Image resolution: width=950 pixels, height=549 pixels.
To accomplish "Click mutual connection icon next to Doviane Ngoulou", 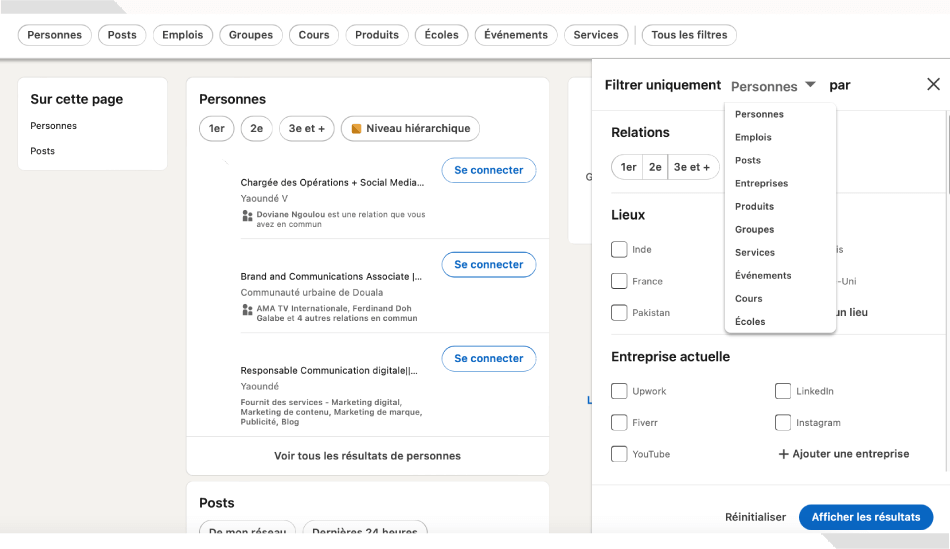I will [247, 216].
